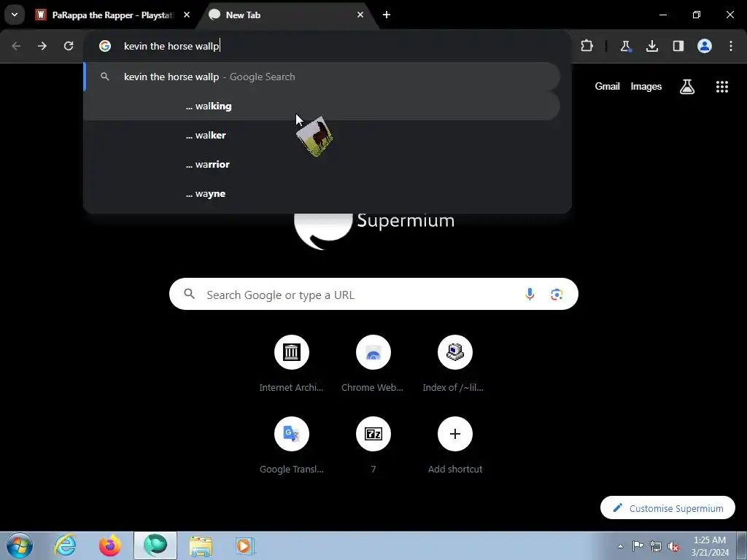
Task: Open the Images link
Action: 646,86
